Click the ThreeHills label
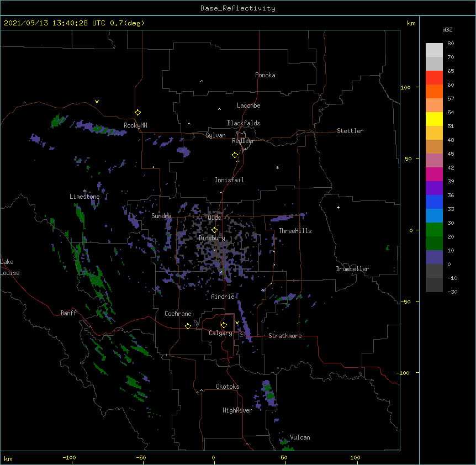The height and width of the screenshot is (465, 476). pyautogui.click(x=295, y=231)
